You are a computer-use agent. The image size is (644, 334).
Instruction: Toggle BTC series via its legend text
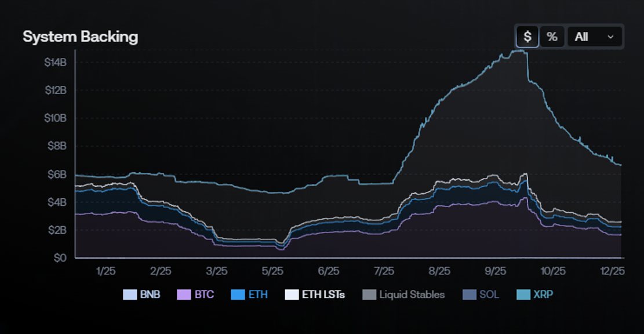[x=204, y=295]
